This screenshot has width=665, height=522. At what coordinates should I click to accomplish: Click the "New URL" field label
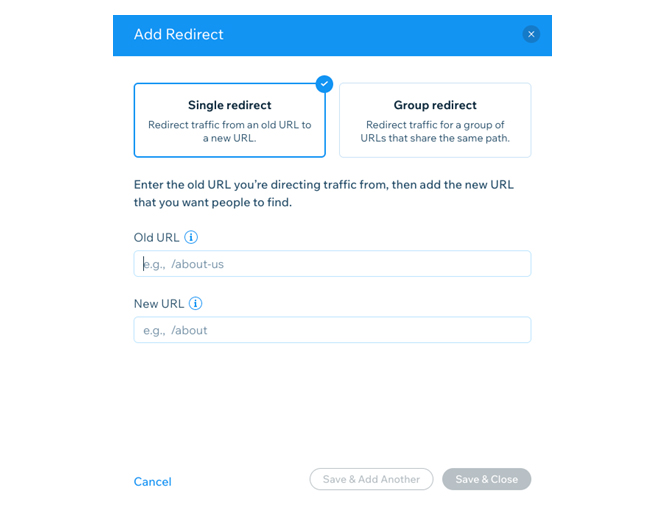(159, 304)
